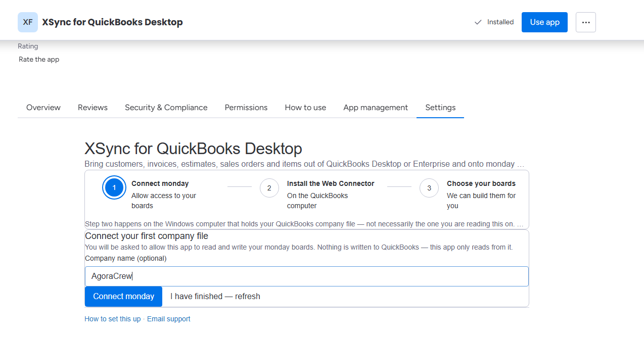The height and width of the screenshot is (337, 644).
Task: Select step 1 circle Connect monday
Action: (x=114, y=188)
